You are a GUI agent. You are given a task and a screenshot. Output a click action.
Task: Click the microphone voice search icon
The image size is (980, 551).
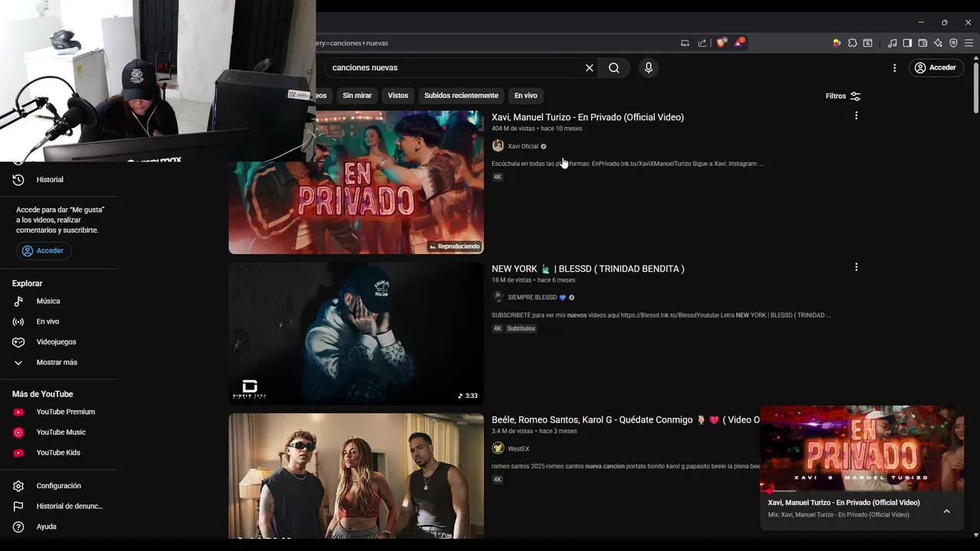pyautogui.click(x=648, y=67)
